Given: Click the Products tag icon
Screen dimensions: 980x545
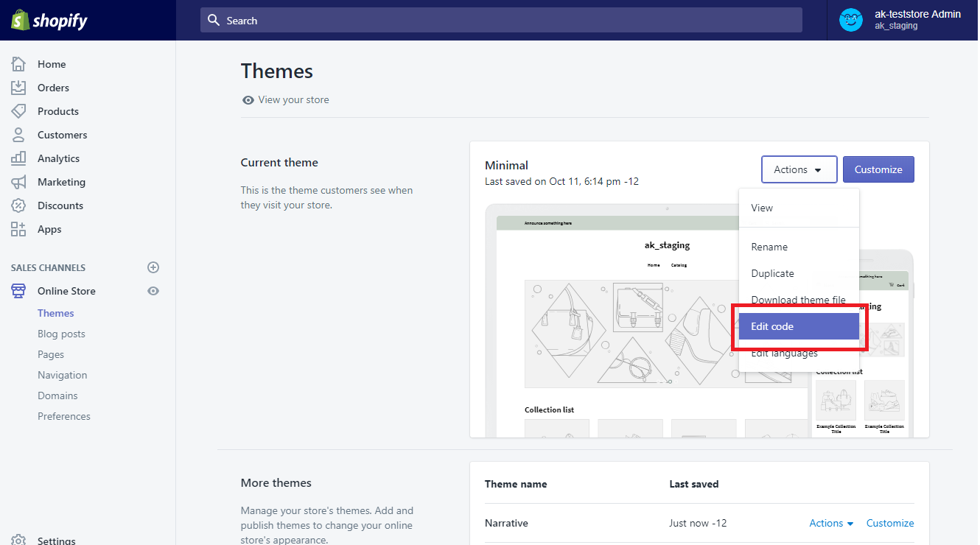Looking at the screenshot, I should coord(18,111).
